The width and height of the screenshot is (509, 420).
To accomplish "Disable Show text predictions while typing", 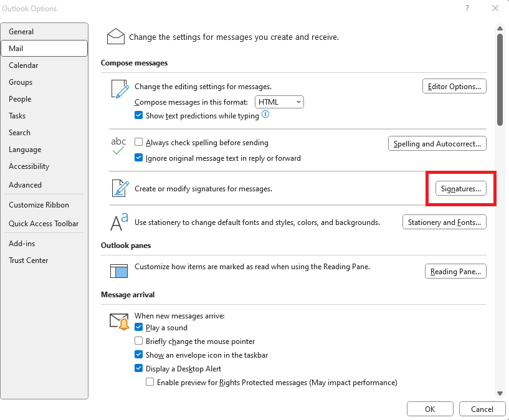I will 138,115.
